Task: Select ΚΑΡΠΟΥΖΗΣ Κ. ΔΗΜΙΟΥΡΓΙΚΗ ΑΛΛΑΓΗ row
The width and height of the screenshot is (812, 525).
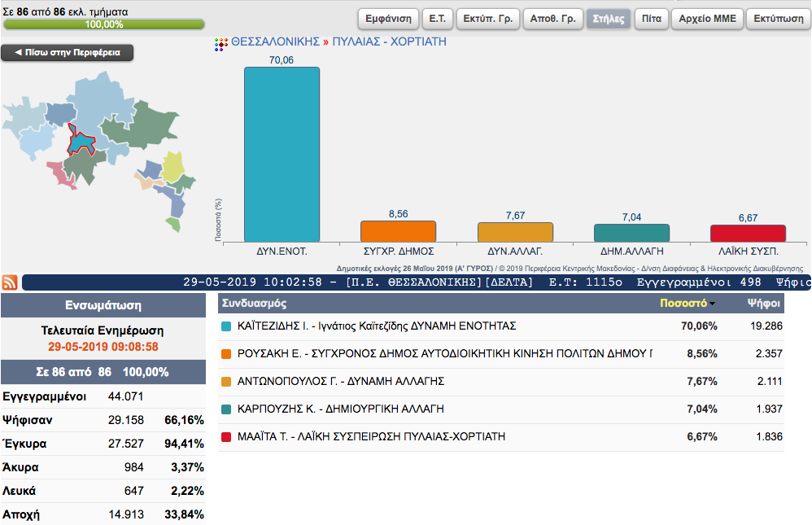Action: tap(501, 409)
